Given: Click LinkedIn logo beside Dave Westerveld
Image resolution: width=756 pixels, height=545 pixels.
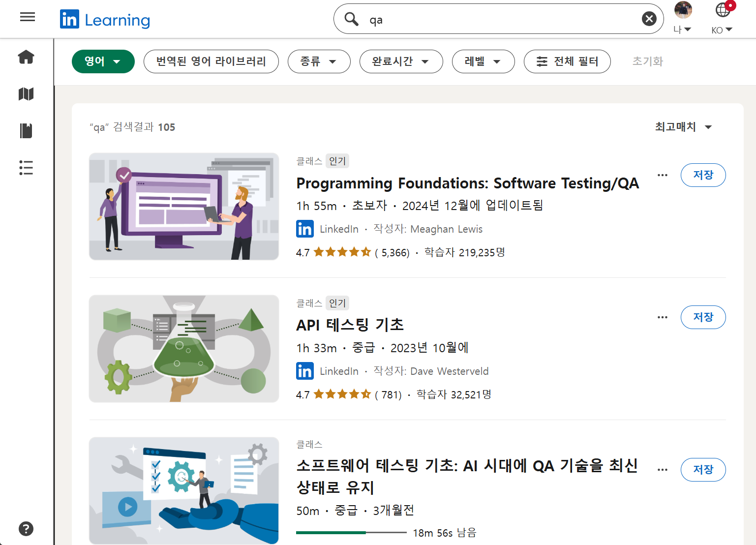Looking at the screenshot, I should [305, 371].
